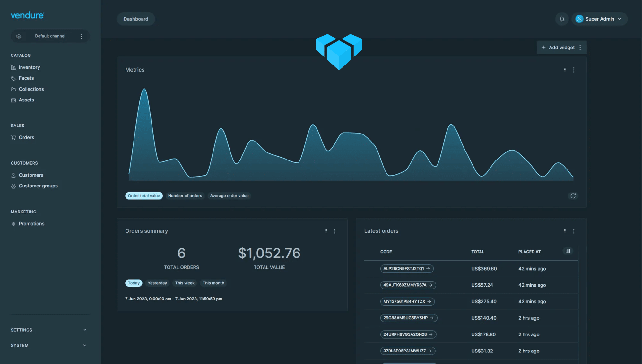Open the notifications bell
This screenshot has width=642, height=364.
pyautogui.click(x=562, y=19)
